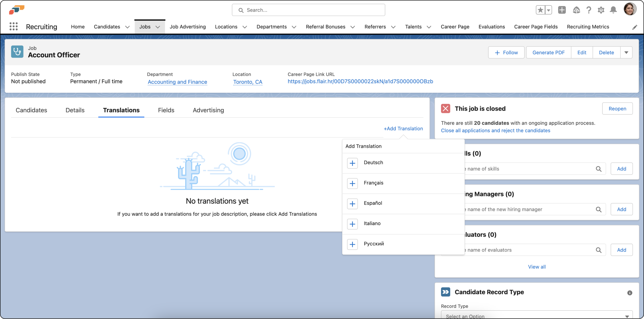This screenshot has width=644, height=319.
Task: Click plus icon next to Español
Action: point(352,204)
